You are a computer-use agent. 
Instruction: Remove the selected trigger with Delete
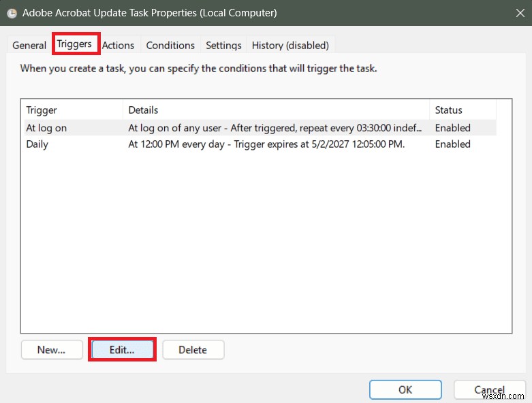(193, 349)
